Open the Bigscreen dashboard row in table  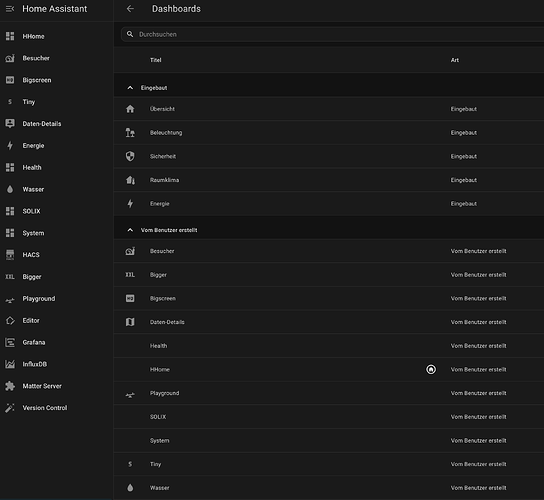(x=329, y=298)
